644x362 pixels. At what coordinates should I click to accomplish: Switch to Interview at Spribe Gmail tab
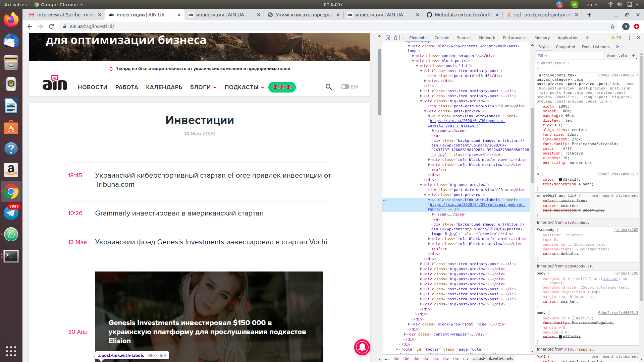tap(65, 15)
